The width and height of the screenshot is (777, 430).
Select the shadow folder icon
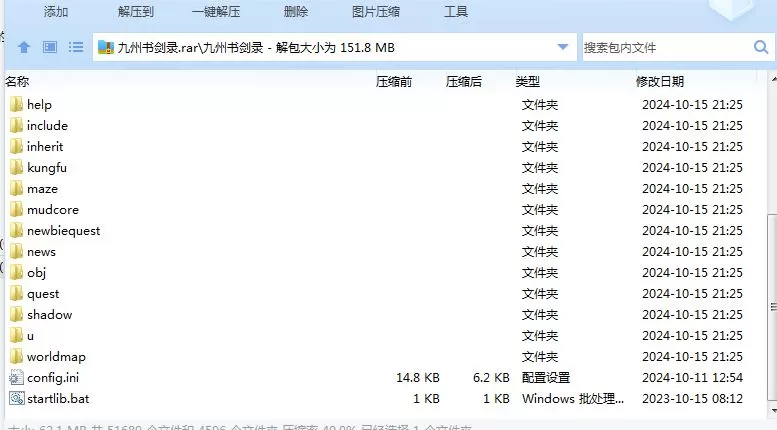pos(16,315)
